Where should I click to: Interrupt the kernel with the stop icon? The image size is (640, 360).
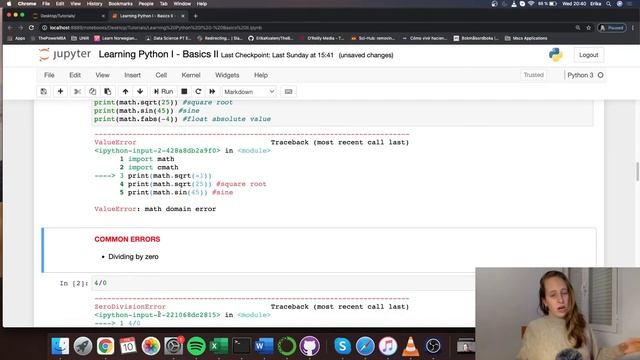184,91
